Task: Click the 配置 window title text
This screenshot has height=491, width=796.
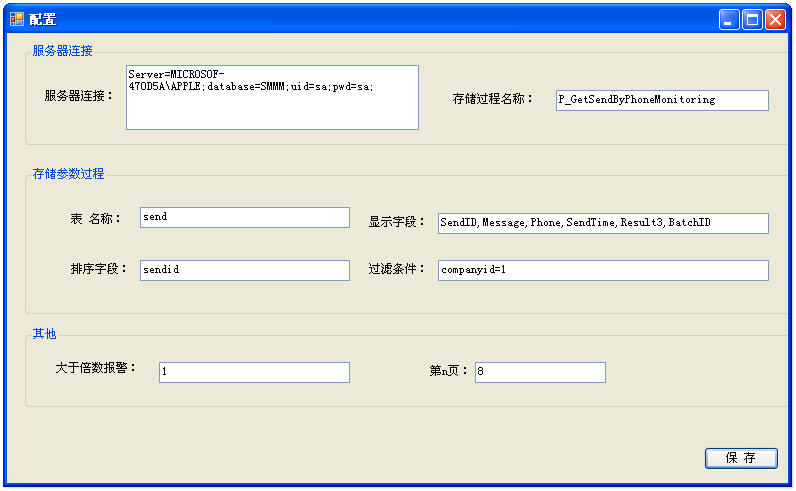Action: click(43, 19)
